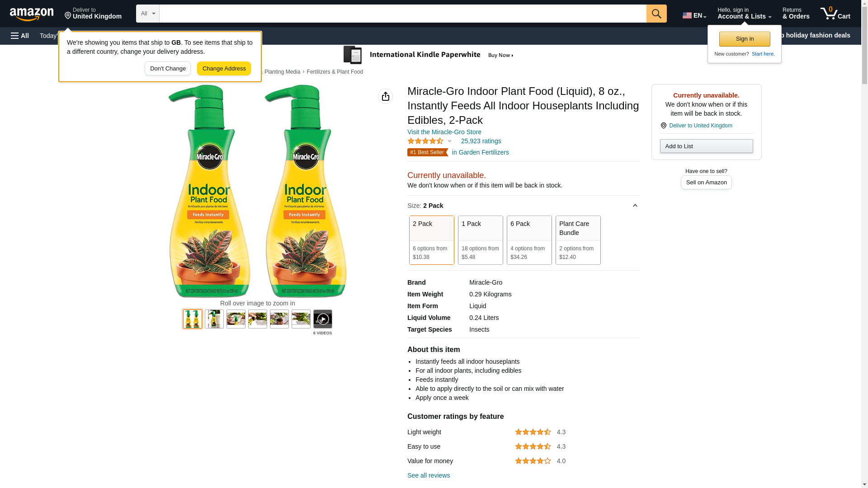This screenshot has height=488, width=868.
Task: Click the EN language flag selector
Action: point(694,15)
